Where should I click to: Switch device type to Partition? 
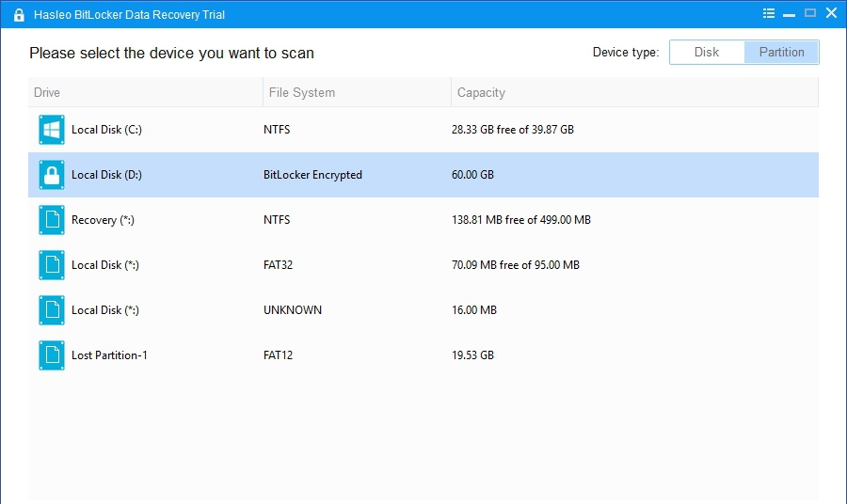[x=782, y=53]
